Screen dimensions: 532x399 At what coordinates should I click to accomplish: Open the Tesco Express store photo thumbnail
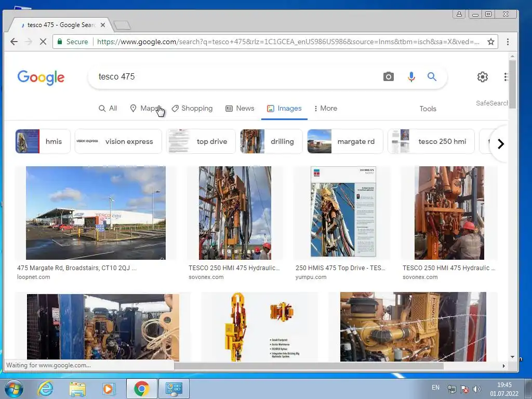[x=96, y=212]
